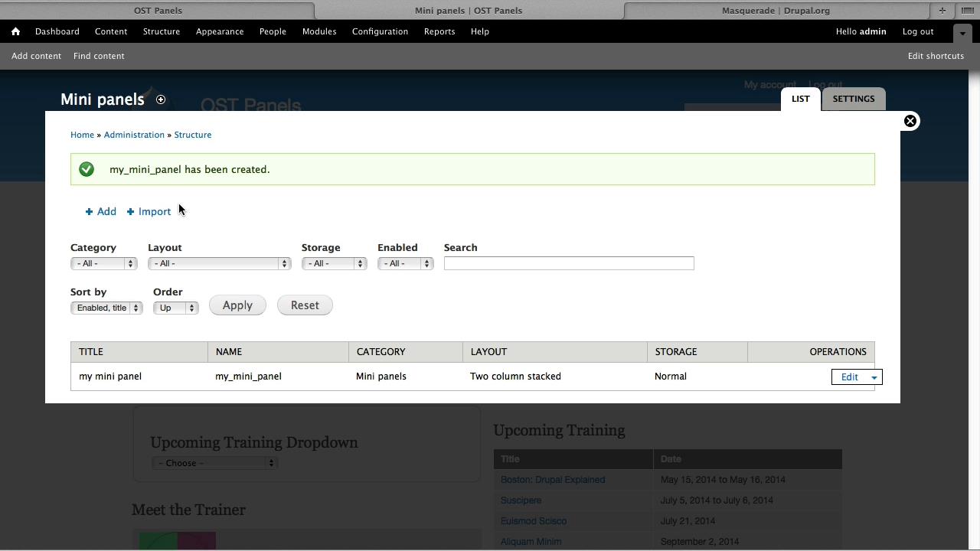Open the Category filter dropdown

(103, 263)
